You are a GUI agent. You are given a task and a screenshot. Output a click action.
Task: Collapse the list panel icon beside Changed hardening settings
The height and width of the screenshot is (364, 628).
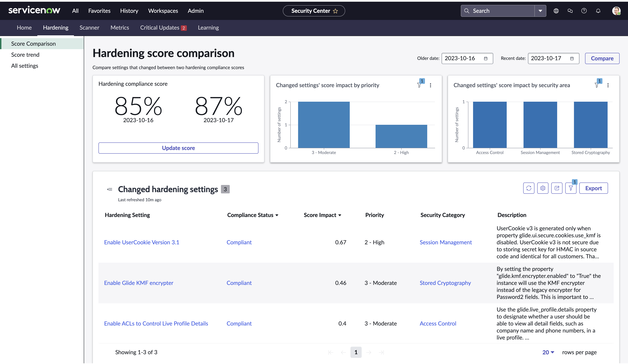click(110, 190)
